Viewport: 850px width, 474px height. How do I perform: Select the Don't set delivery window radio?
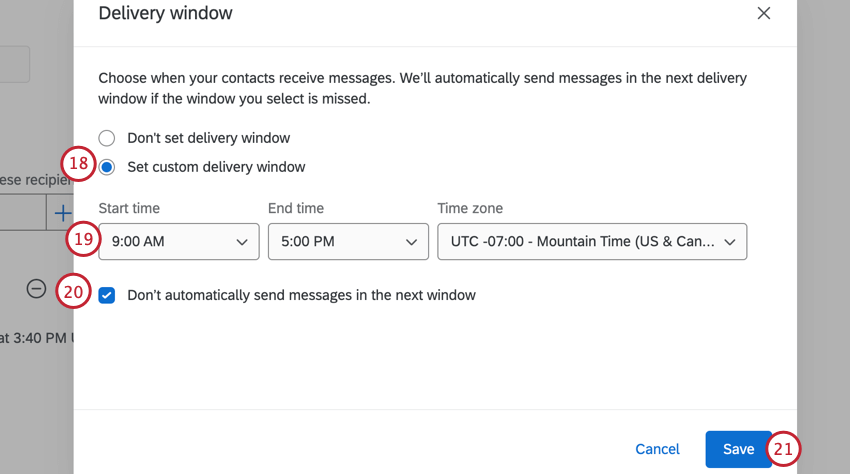click(x=107, y=138)
